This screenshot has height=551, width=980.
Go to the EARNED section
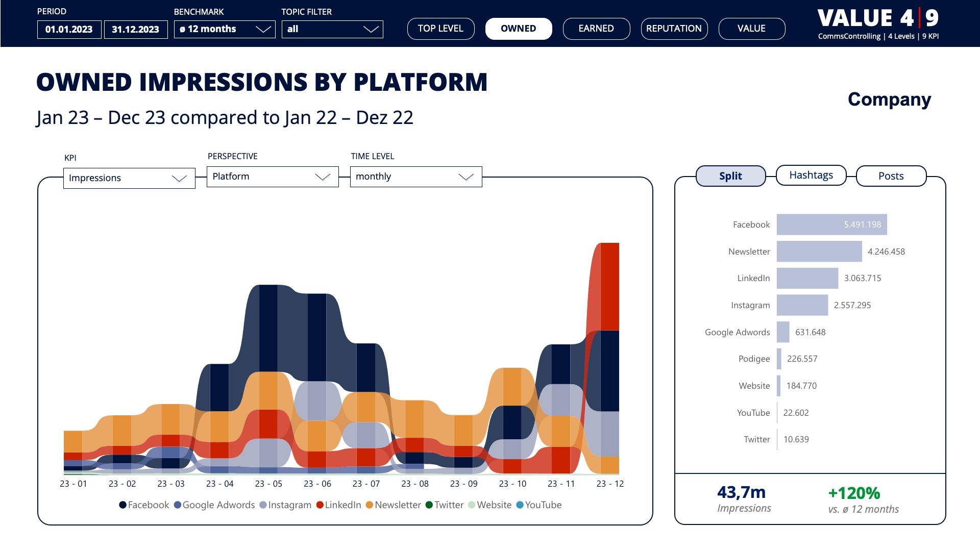[596, 29]
